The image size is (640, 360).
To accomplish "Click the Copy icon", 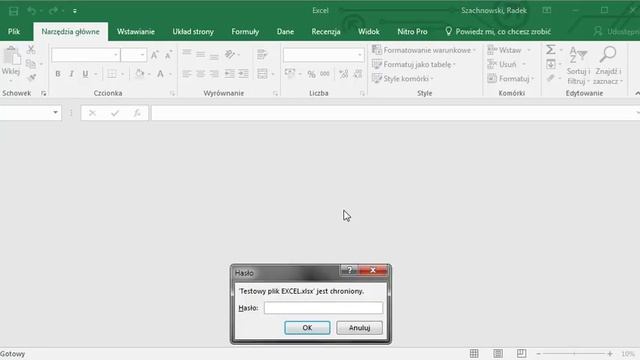I will click(x=31, y=64).
